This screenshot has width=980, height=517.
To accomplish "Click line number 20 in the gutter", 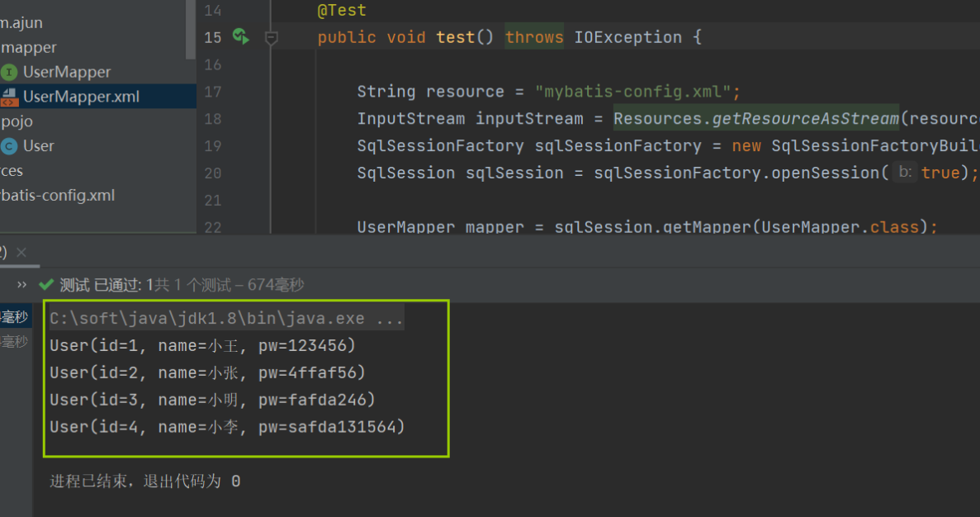I will point(212,173).
